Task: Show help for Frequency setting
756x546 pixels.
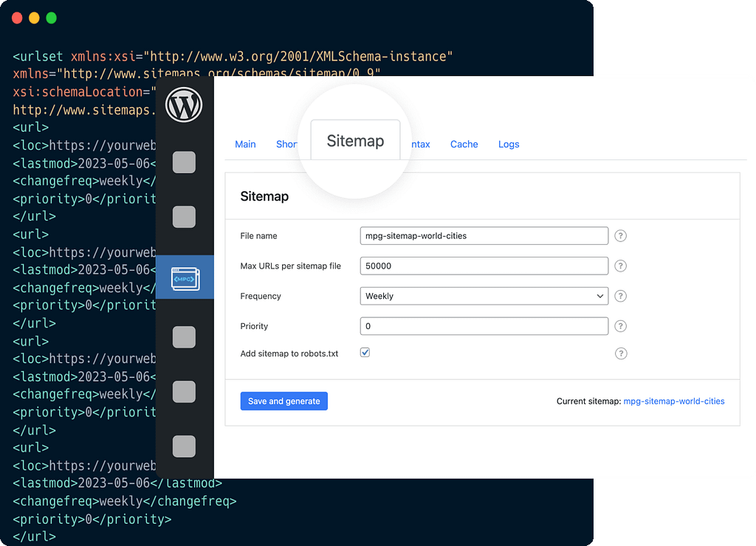Action: pos(621,296)
